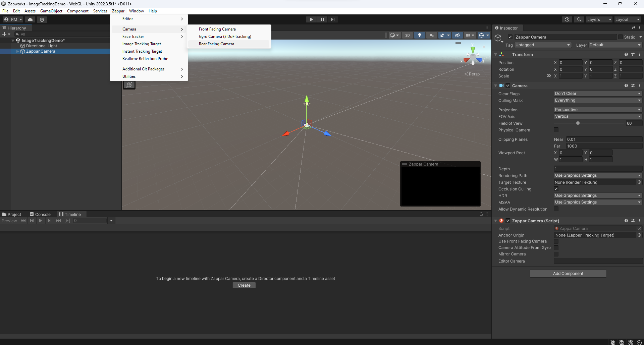Open Unity Cloud services icon
Screen dimensions: 644x345
click(30, 19)
